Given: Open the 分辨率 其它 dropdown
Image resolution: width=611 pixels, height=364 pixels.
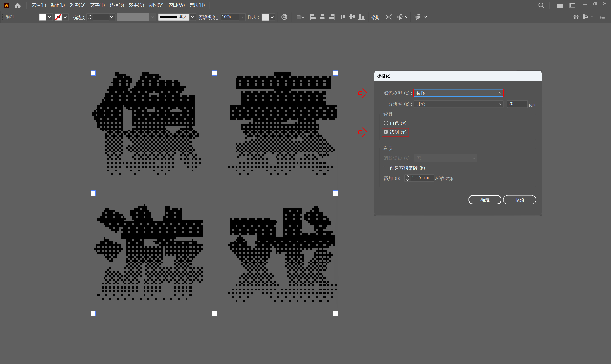Looking at the screenshot, I should pyautogui.click(x=458, y=104).
